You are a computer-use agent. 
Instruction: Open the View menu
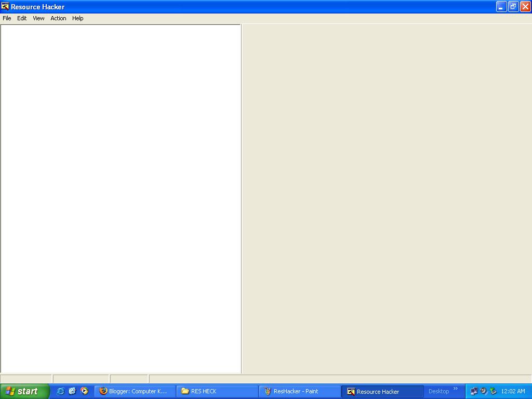[x=38, y=18]
